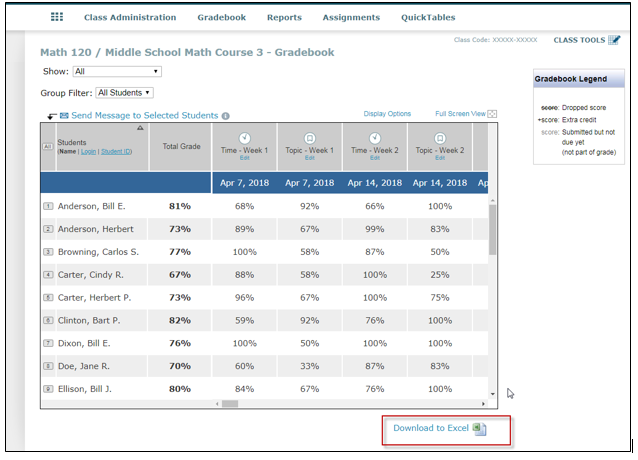Click the topic icon above Topic - Week 1
Image resolution: width=638 pixels, height=460 pixels.
(309, 138)
